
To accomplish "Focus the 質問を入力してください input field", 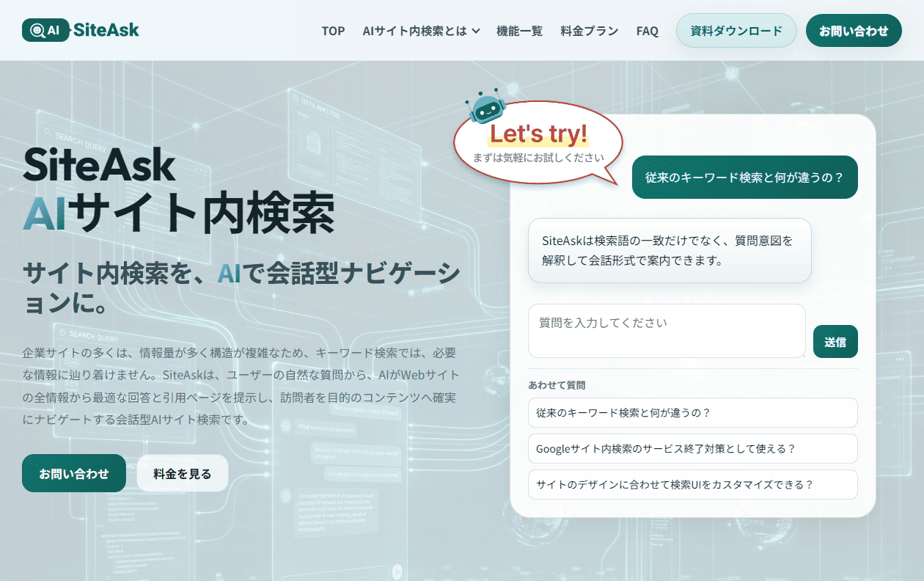I will 667,331.
